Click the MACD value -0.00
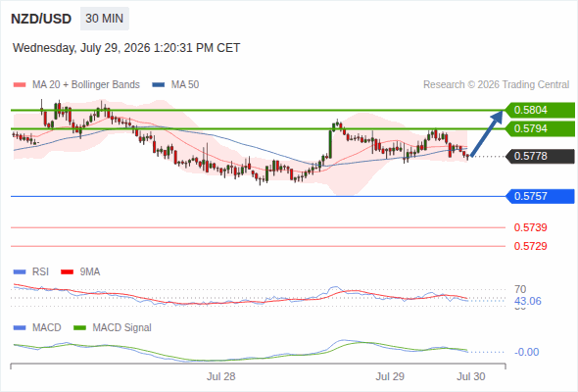The image size is (578, 392). pos(527,352)
